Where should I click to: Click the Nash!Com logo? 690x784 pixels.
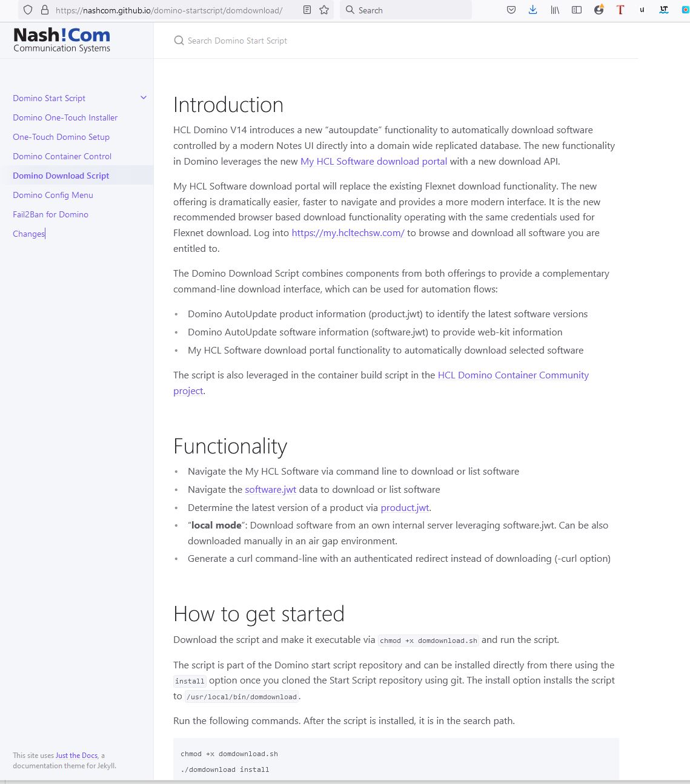pyautogui.click(x=62, y=40)
